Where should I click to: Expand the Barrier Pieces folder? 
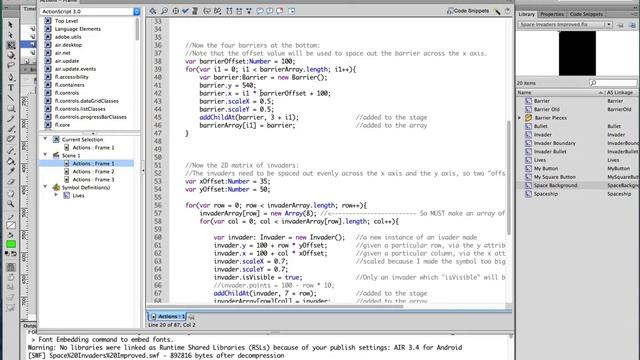click(520, 118)
